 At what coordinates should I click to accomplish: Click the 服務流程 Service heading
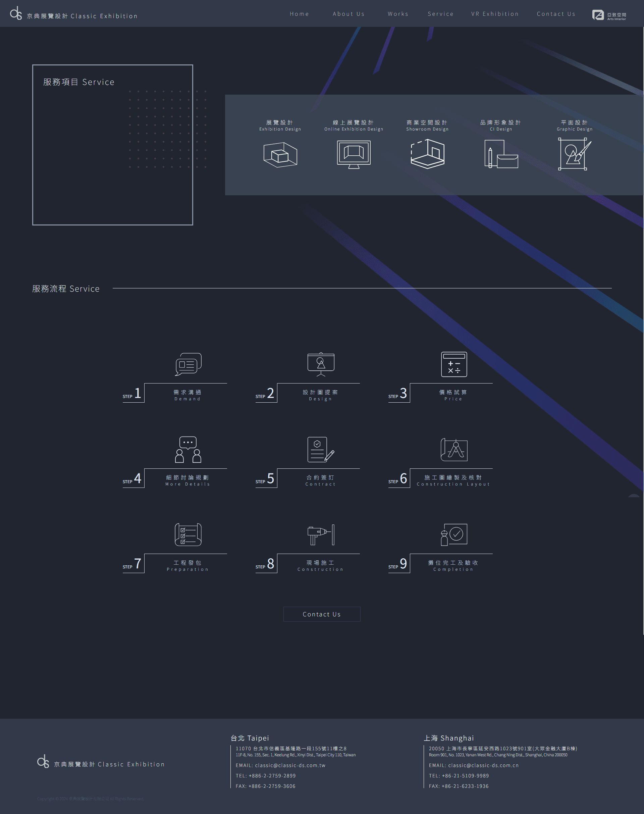point(66,289)
